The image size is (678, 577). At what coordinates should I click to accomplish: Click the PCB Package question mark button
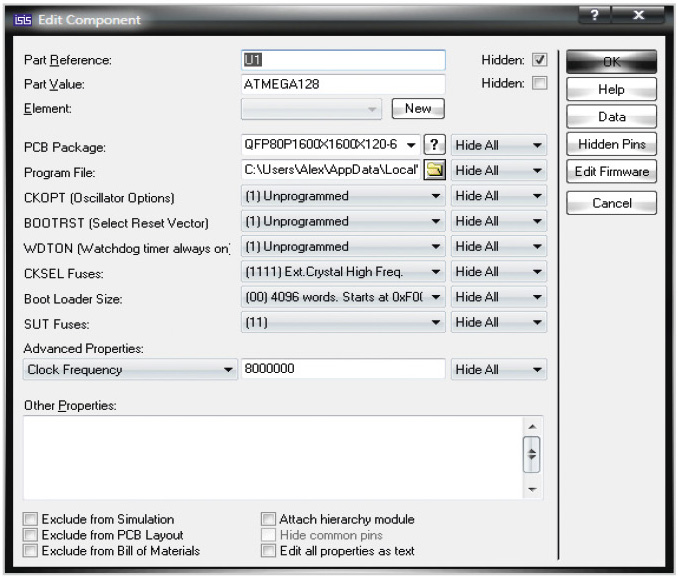(435, 144)
